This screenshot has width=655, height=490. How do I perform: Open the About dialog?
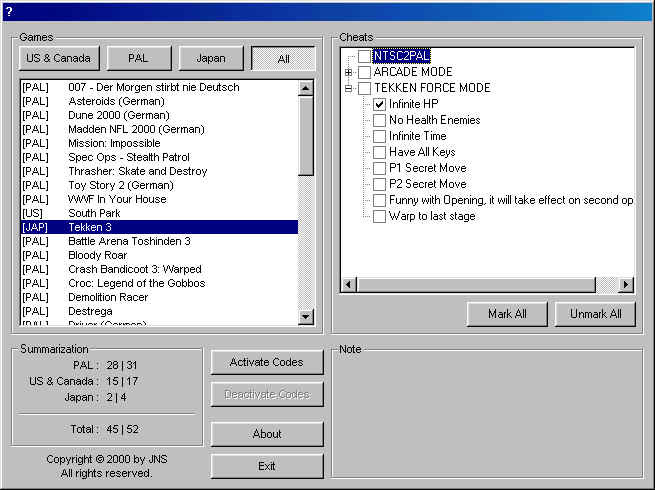pyautogui.click(x=267, y=434)
